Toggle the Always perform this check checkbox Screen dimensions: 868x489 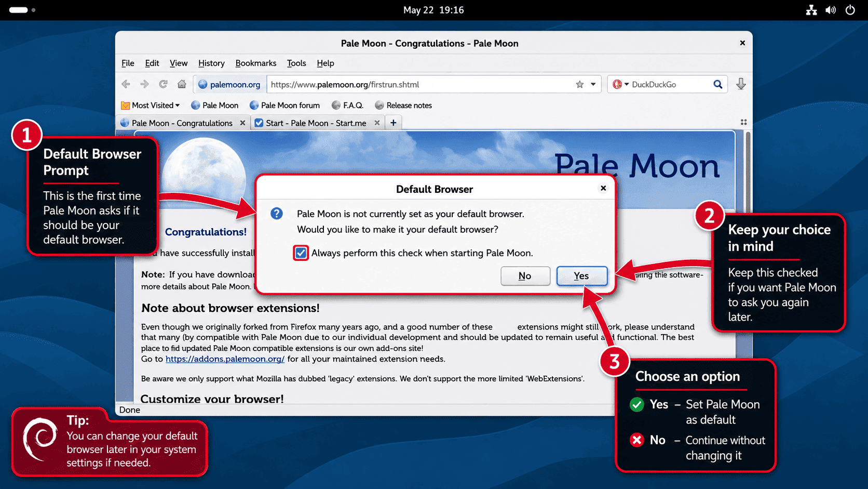[301, 253]
